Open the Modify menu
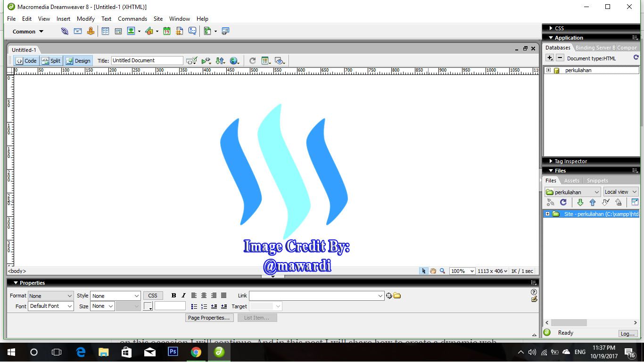 tap(86, 19)
